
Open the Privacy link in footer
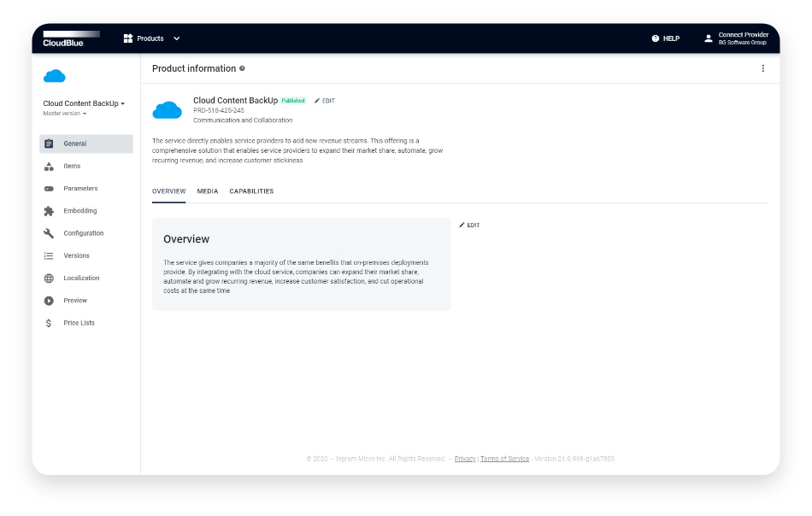pos(465,459)
